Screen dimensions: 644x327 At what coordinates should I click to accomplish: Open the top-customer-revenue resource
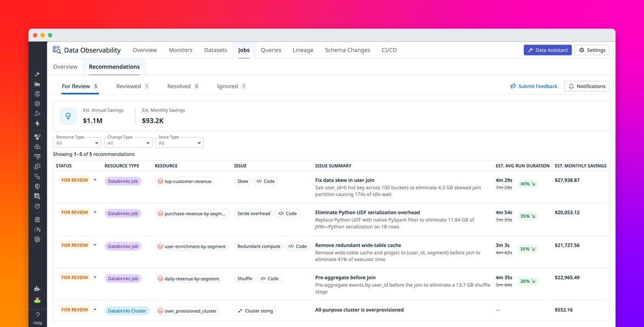[184, 181]
